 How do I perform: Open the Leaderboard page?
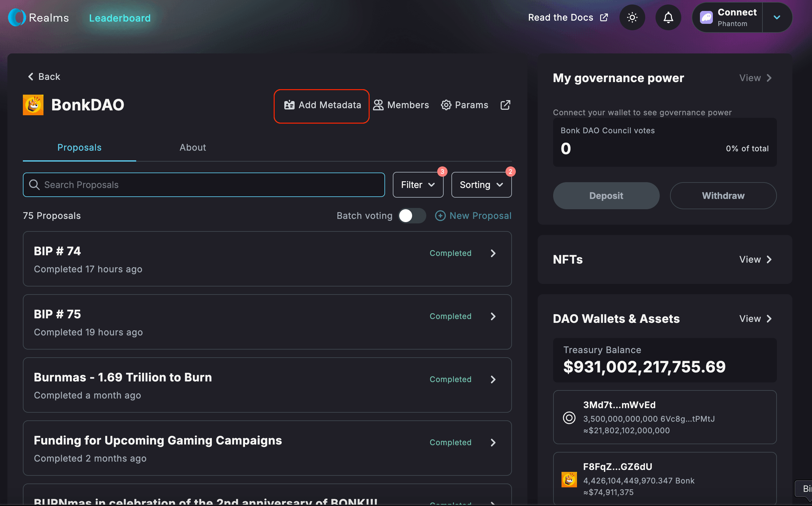pos(119,18)
